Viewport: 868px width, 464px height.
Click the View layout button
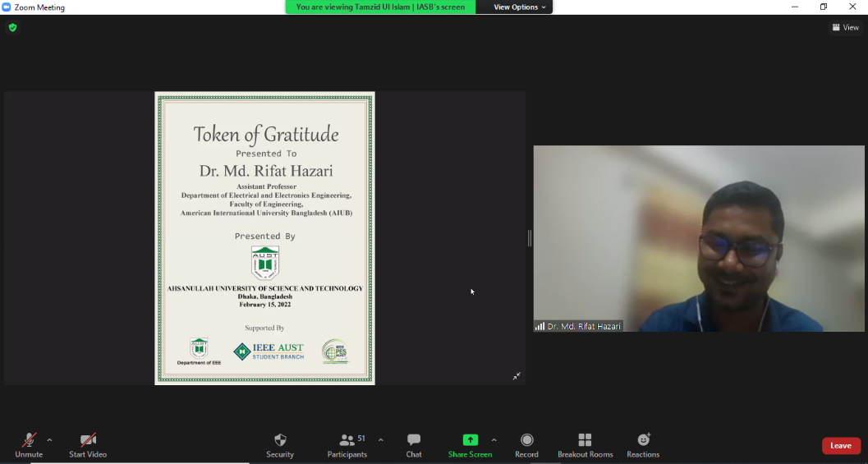[x=846, y=27]
